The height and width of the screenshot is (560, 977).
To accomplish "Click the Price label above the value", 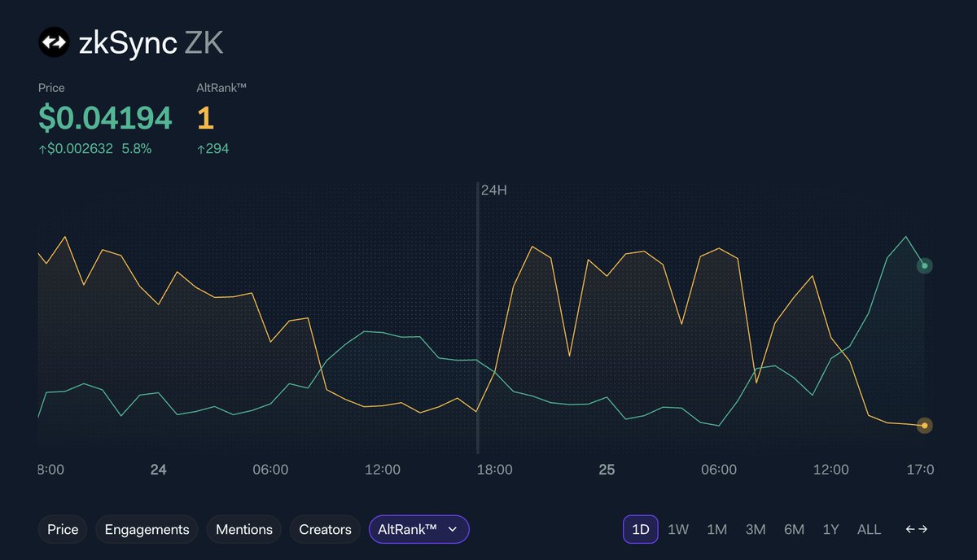I will (x=51, y=87).
